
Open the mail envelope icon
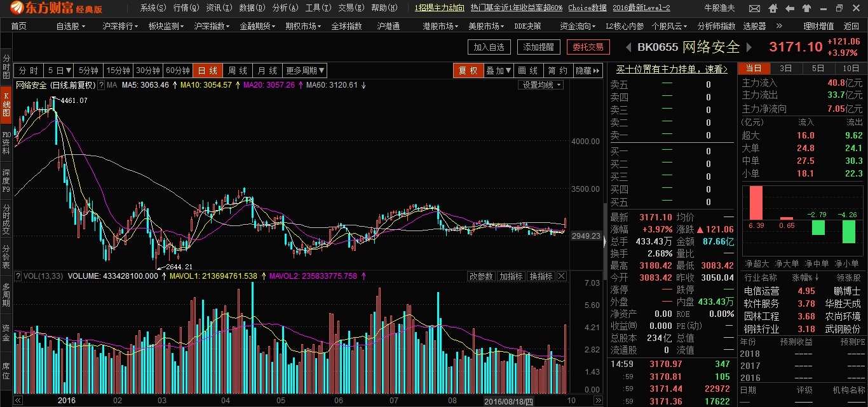[x=754, y=8]
